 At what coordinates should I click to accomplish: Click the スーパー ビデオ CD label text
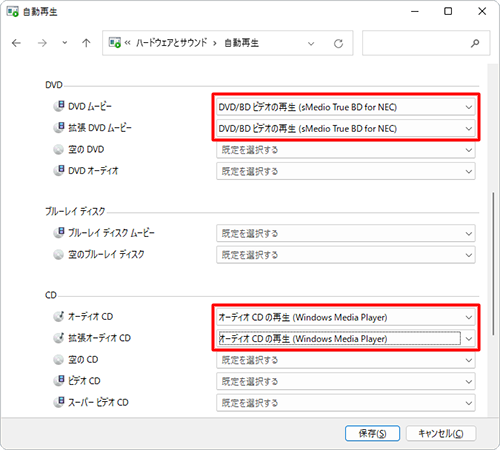pyautogui.click(x=98, y=402)
